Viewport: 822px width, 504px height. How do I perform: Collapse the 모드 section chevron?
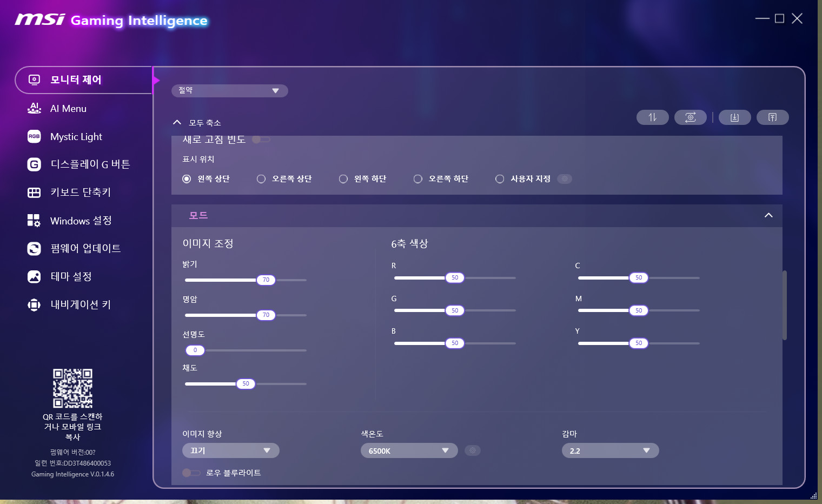click(768, 215)
